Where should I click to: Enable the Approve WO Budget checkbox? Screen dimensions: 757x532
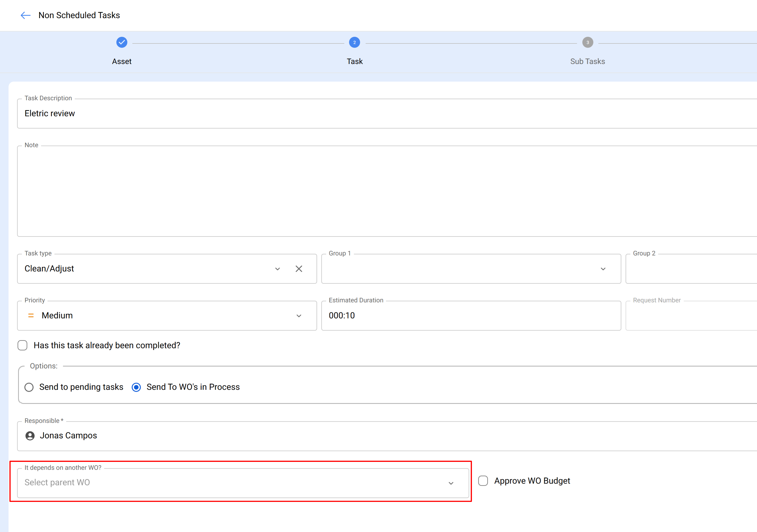483,481
